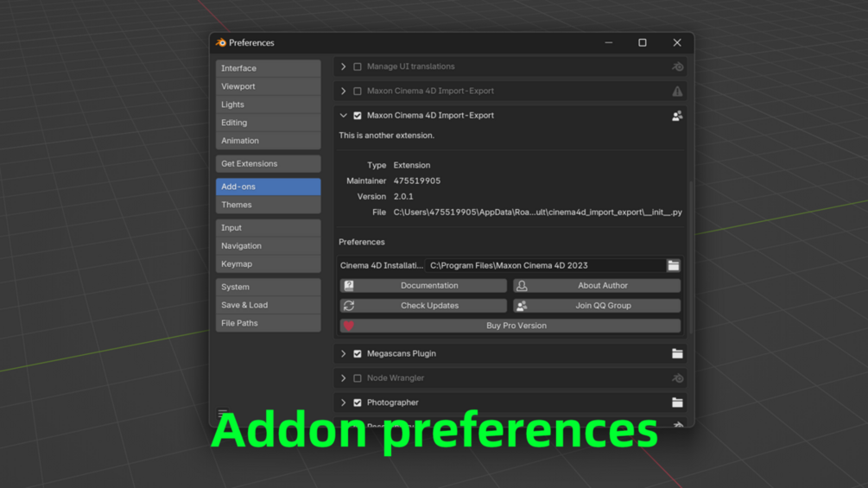868x488 pixels.
Task: Click the Join QQ Group button
Action: pos(597,306)
